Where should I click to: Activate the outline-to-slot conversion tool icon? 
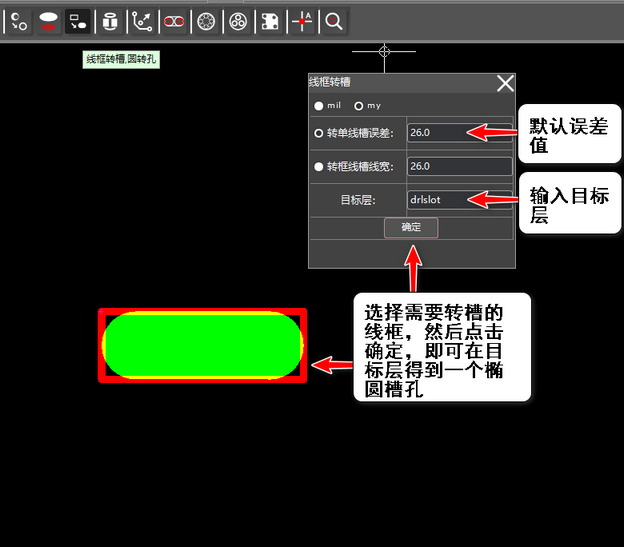click(x=78, y=20)
